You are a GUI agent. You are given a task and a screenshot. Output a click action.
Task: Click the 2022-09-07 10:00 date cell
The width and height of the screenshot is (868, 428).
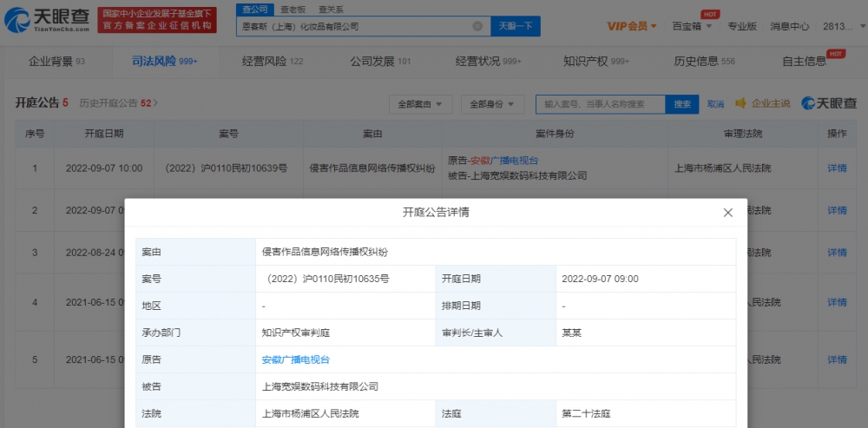point(104,168)
